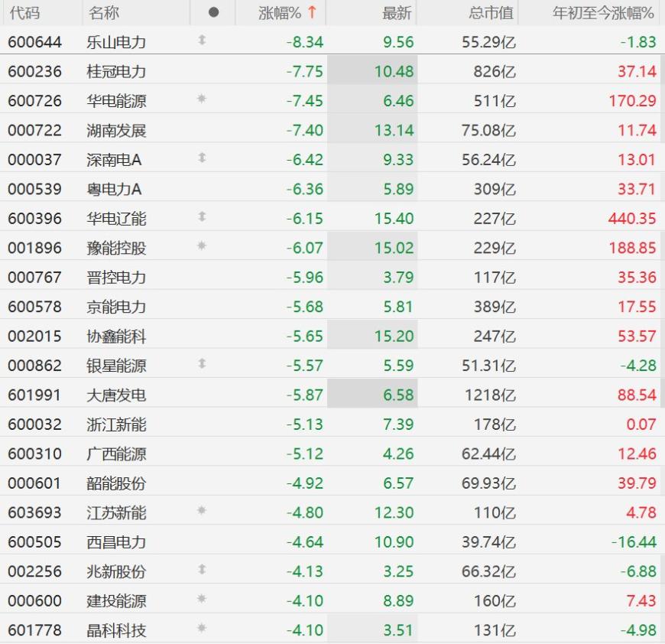Click 大唐发电 market cap 1218亿

click(x=491, y=395)
